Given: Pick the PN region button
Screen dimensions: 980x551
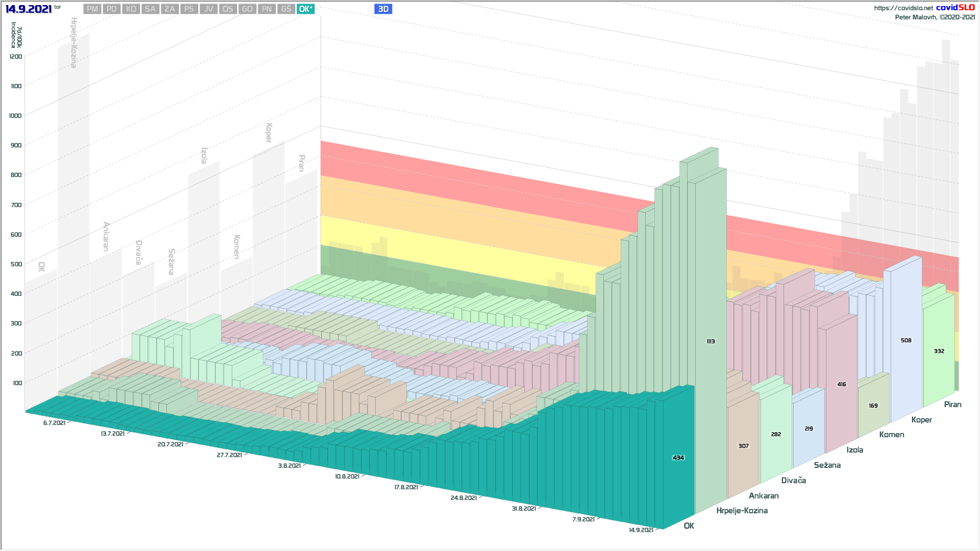Looking at the screenshot, I should pyautogui.click(x=266, y=9).
